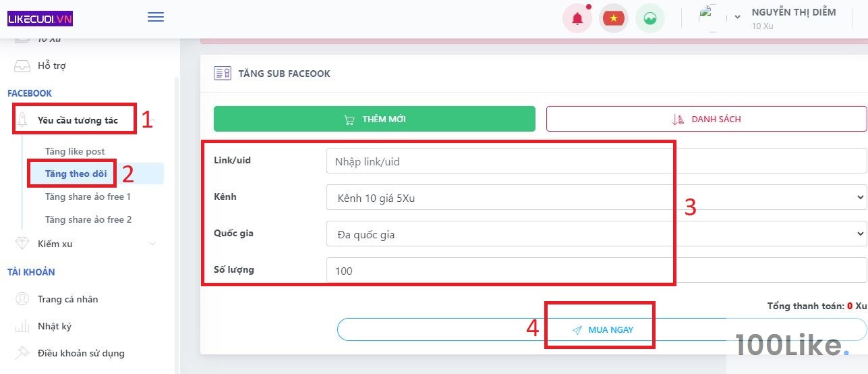
Task: Click the Hỗ trợ inbox icon
Action: [22, 66]
